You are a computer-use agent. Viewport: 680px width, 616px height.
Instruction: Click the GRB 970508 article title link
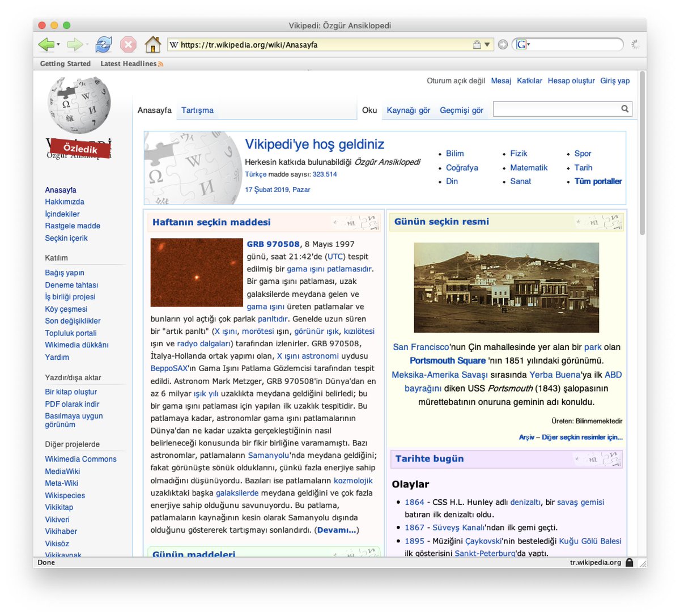[273, 244]
